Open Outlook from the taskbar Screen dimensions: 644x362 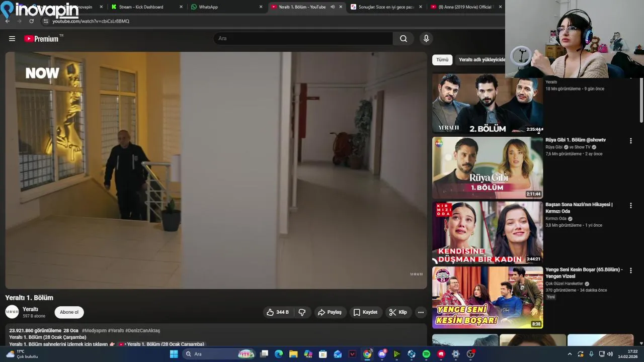click(x=338, y=354)
